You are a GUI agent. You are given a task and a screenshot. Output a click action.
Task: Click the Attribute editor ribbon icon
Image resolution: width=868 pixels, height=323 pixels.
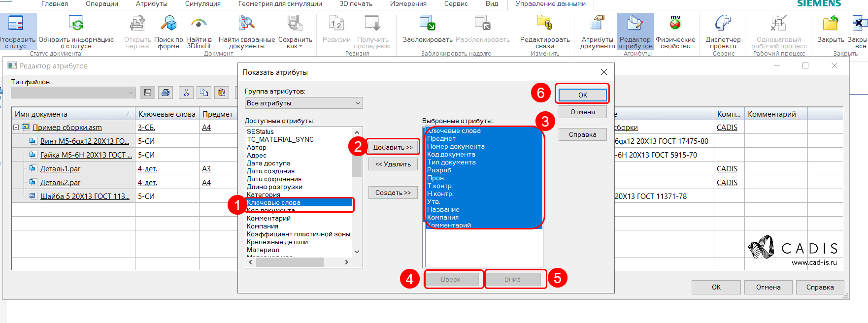635,23
